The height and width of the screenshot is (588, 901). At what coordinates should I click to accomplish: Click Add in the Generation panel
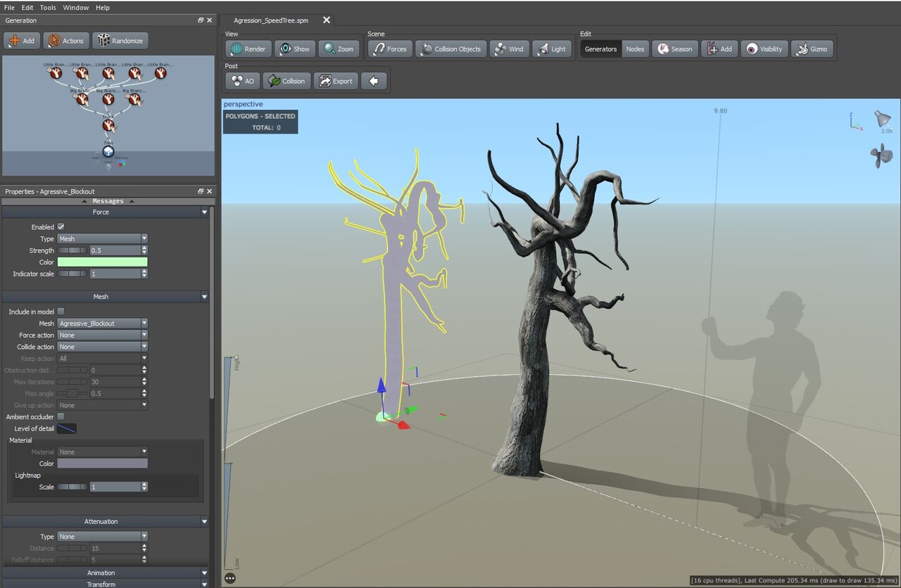point(22,41)
